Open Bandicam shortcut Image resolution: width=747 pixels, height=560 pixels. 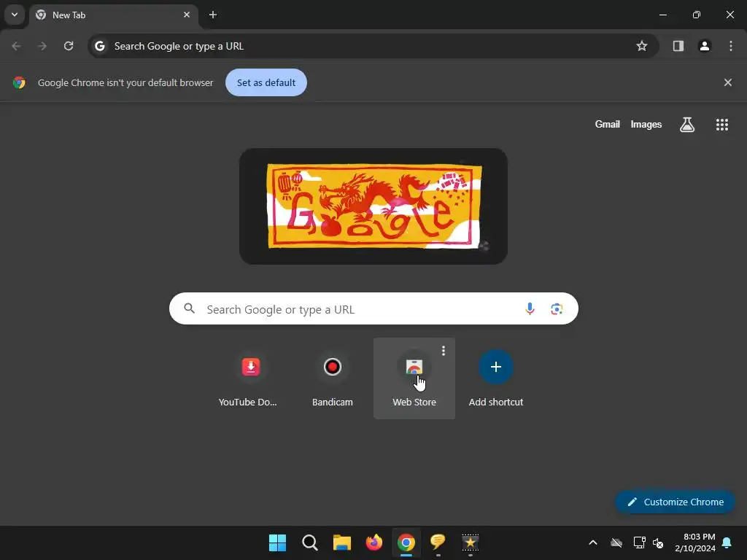click(333, 379)
